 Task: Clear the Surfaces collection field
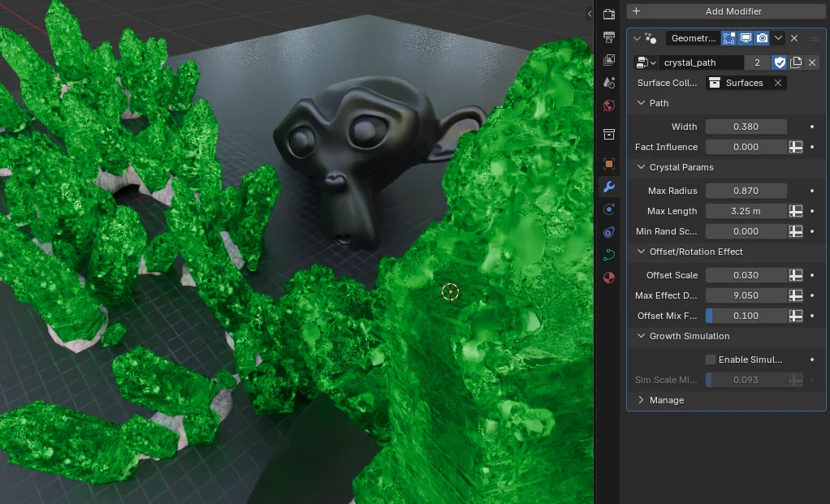pos(777,83)
